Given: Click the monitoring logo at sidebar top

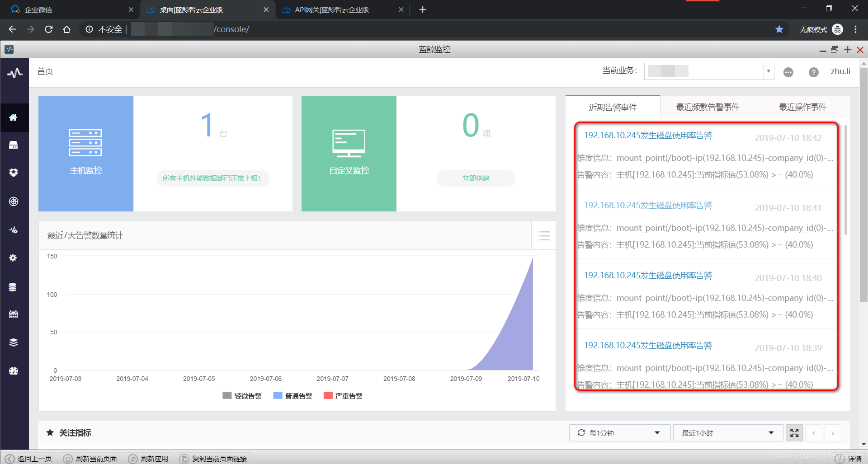Looking at the screenshot, I should (15, 73).
